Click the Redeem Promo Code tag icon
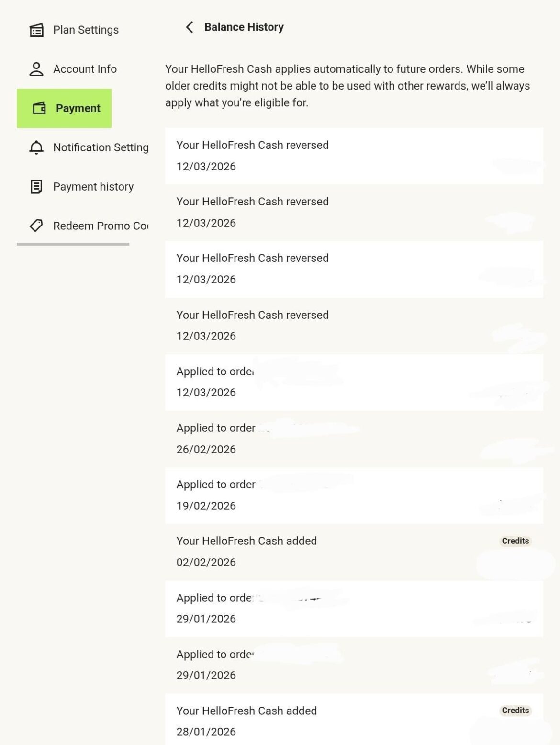 coord(35,226)
